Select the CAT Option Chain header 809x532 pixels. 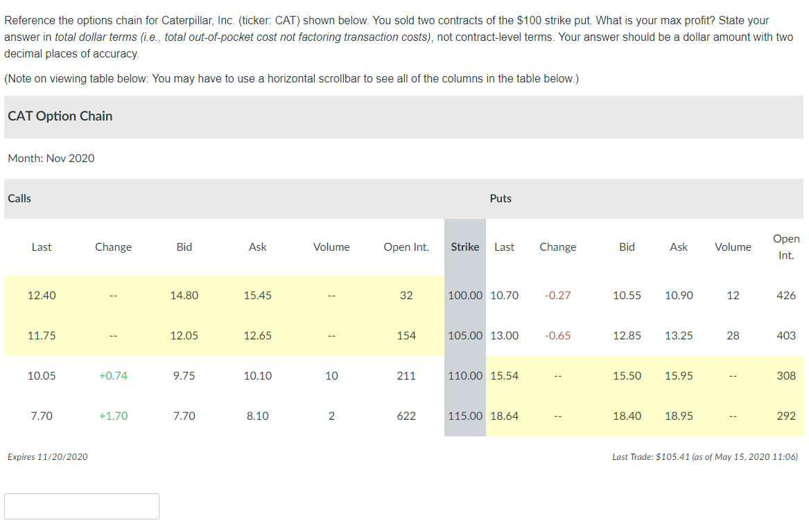point(60,116)
